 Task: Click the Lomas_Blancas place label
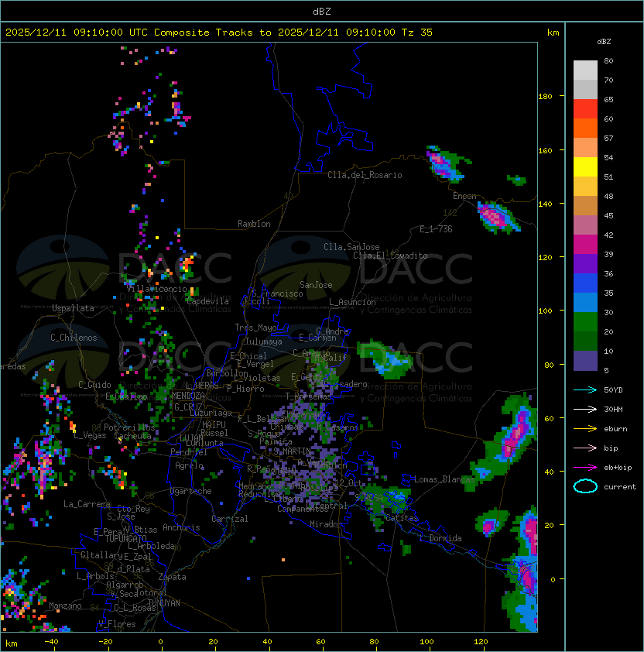pyautogui.click(x=444, y=479)
